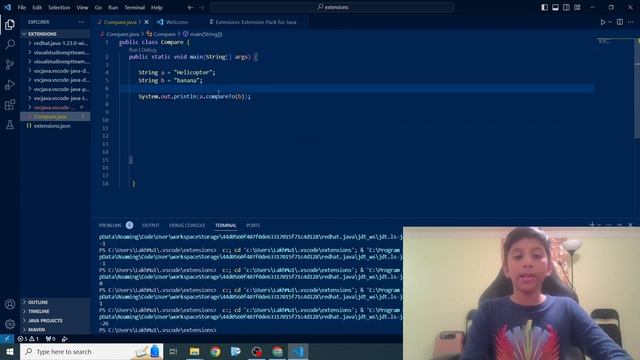Click the main(String[]) breadcrumb

coord(203,34)
